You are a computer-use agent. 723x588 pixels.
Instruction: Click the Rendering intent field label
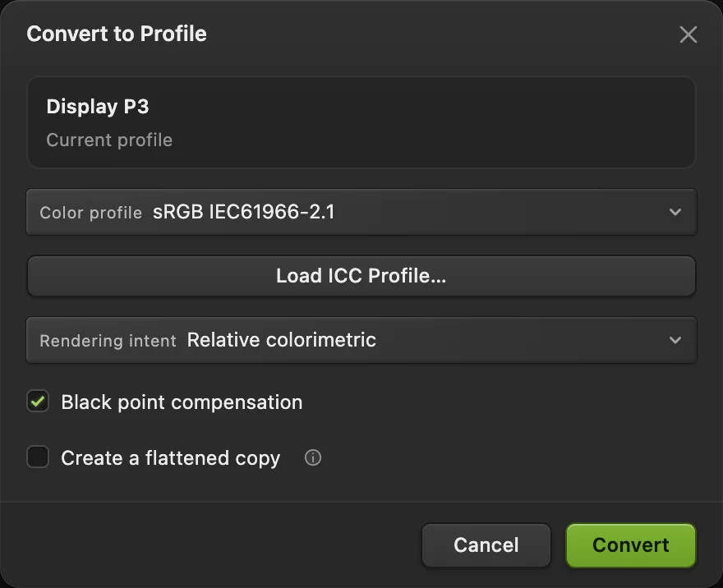(x=108, y=341)
